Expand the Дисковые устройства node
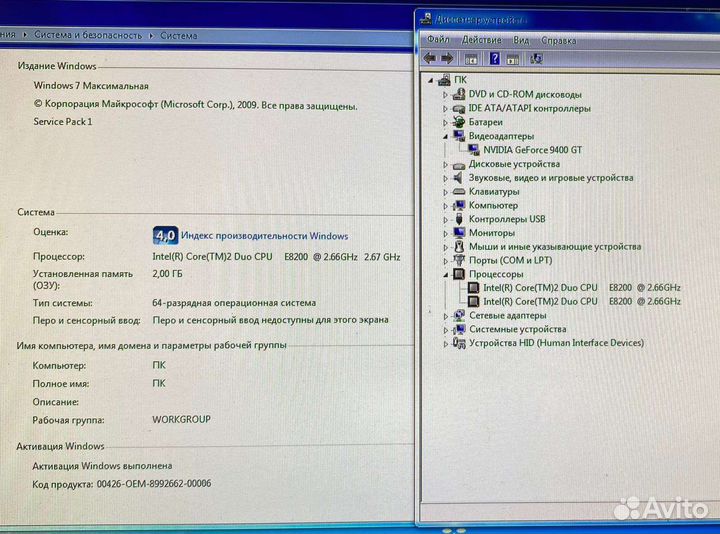Viewport: 720px width, 534px height. point(445,164)
